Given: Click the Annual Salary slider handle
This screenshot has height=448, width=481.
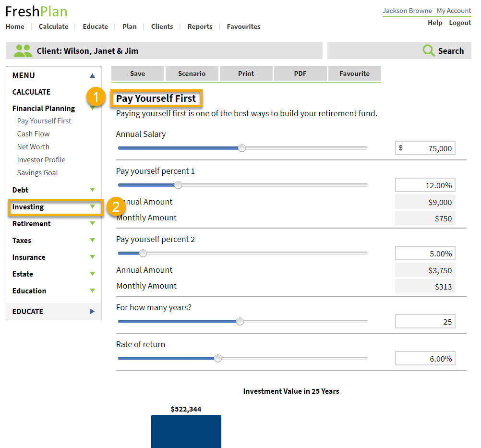Looking at the screenshot, I should click(242, 148).
